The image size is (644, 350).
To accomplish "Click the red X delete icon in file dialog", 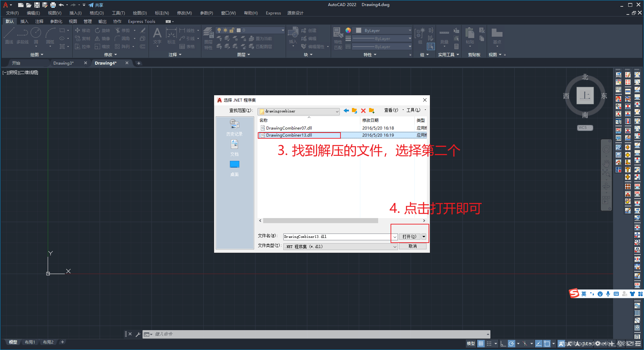I will tap(363, 110).
